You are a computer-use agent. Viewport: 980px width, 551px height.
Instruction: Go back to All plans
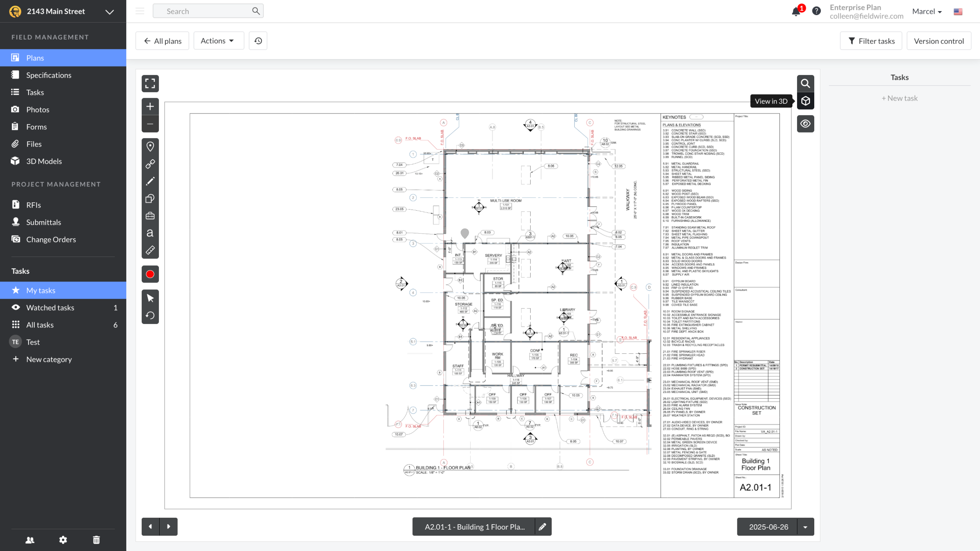coord(162,41)
